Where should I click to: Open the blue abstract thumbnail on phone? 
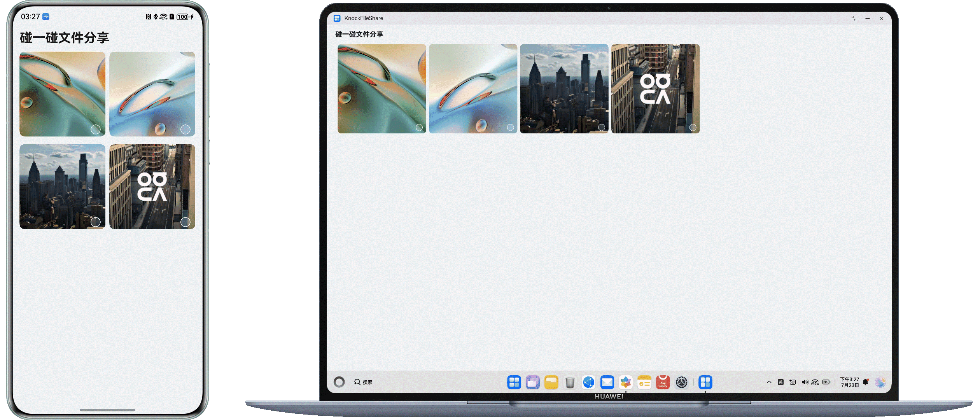(x=152, y=93)
